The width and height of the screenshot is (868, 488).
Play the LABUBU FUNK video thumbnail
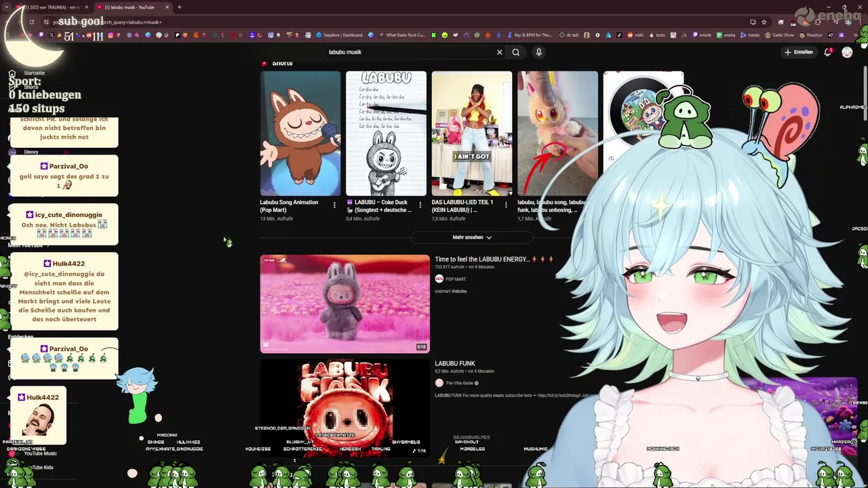click(344, 408)
